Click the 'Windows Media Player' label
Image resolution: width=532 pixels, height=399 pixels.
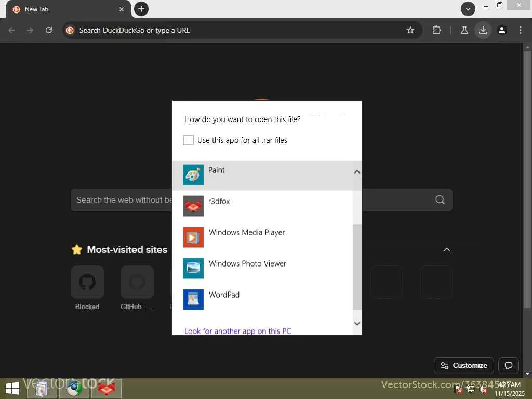tap(247, 232)
